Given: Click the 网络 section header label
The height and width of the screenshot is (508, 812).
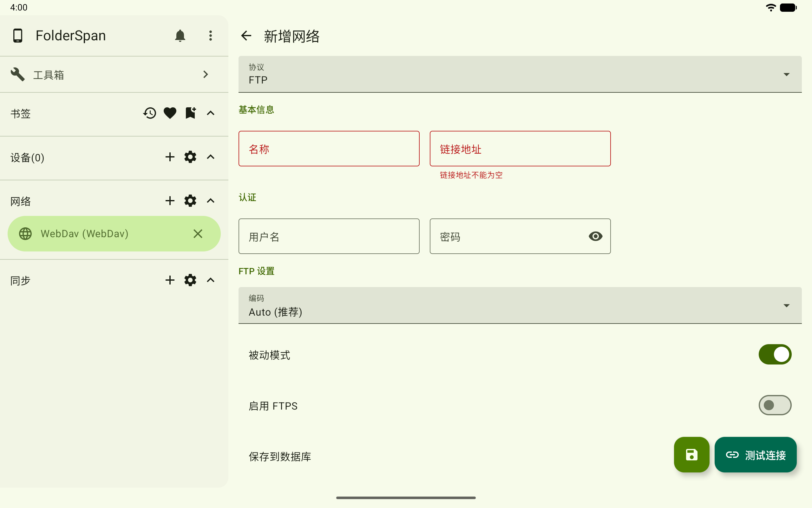Looking at the screenshot, I should [x=21, y=201].
